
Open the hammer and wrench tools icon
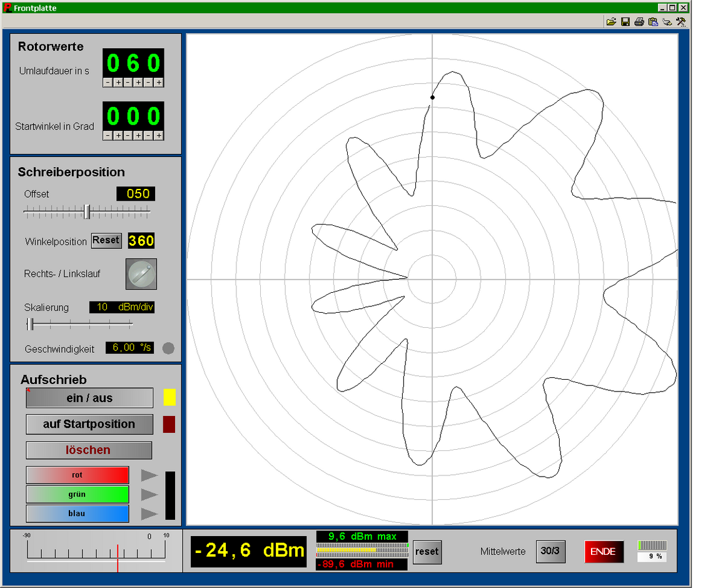click(680, 21)
